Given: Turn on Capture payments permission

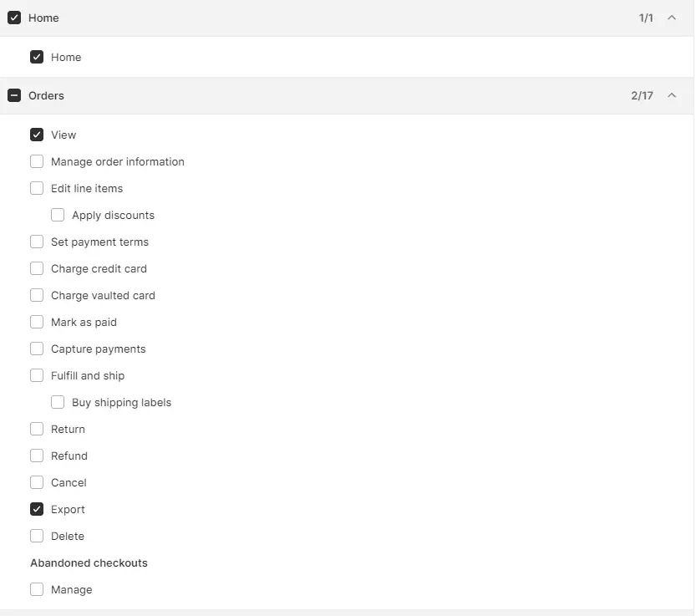Looking at the screenshot, I should point(37,349).
